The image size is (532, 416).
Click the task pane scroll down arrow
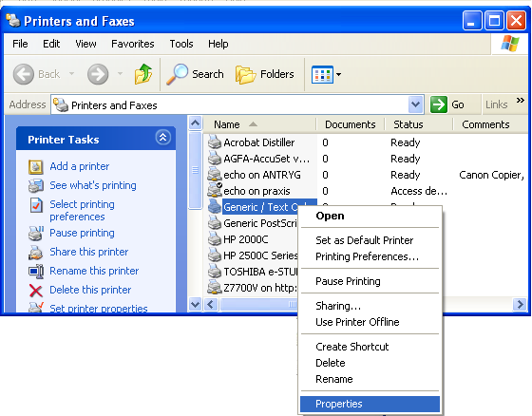pyautogui.click(x=195, y=304)
